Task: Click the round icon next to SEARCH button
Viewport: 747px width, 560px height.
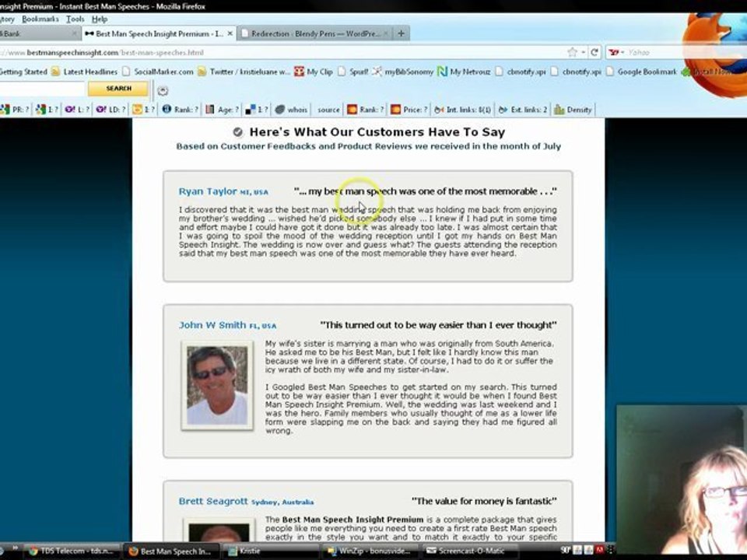Action: click(x=163, y=90)
